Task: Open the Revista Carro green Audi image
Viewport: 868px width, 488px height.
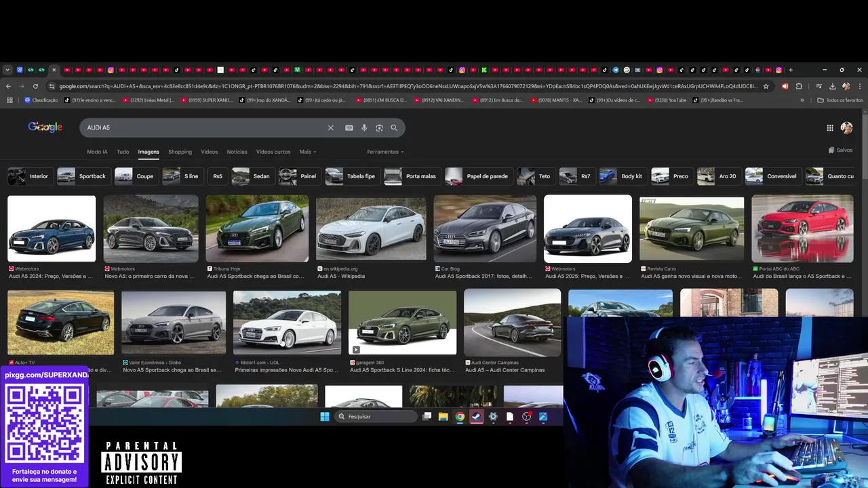Action: point(692,228)
